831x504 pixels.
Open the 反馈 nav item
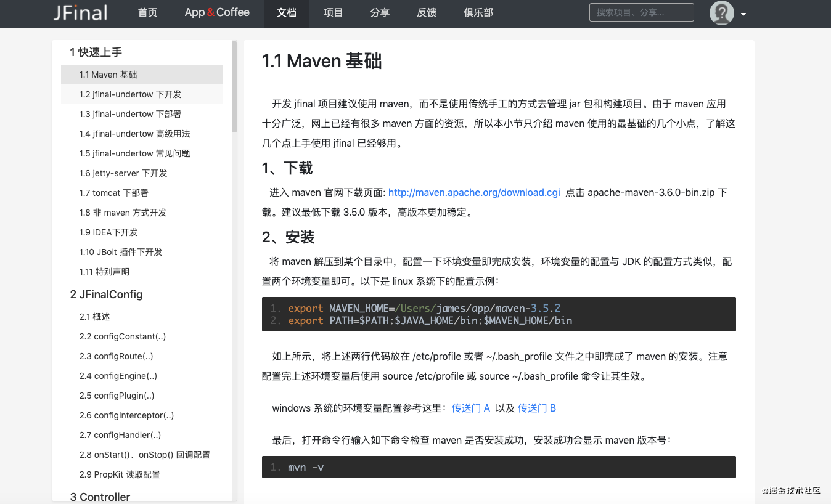(427, 13)
